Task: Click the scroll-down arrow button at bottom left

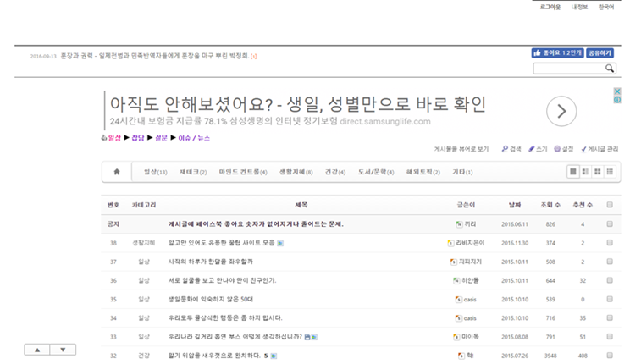Action: point(63,349)
